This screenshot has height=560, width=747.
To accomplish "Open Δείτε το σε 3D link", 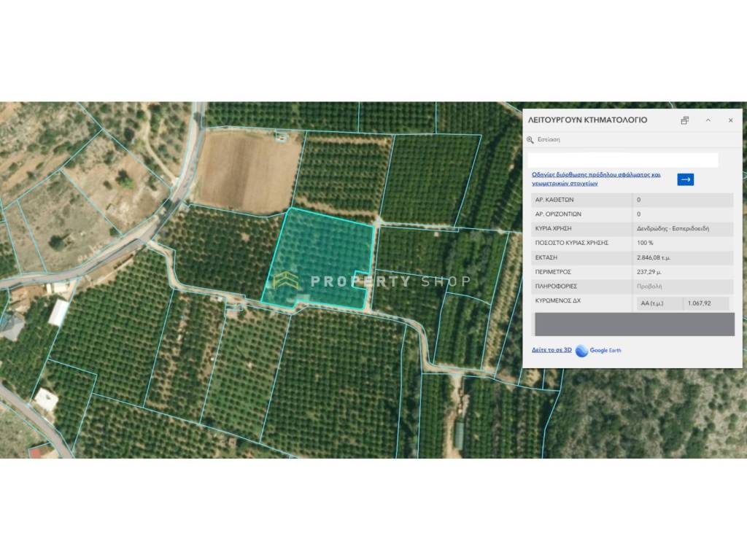I will coord(551,351).
